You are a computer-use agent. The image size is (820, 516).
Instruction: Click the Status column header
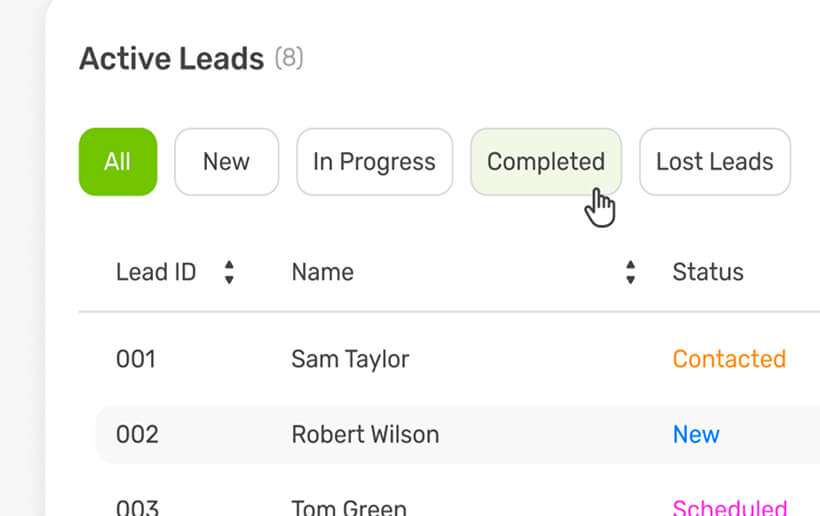coord(708,272)
